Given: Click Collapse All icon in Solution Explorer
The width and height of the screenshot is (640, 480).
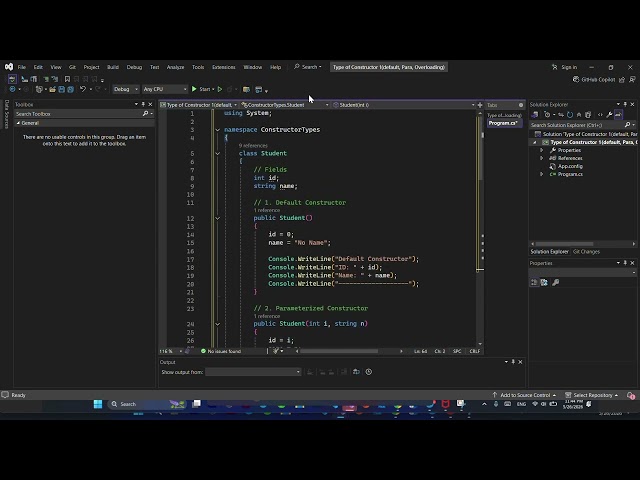Looking at the screenshot, I should click(x=579, y=115).
